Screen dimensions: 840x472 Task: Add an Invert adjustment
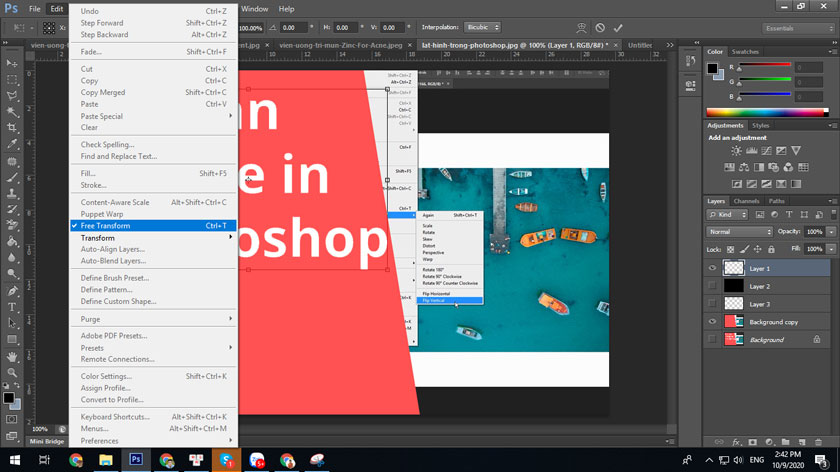(x=737, y=184)
